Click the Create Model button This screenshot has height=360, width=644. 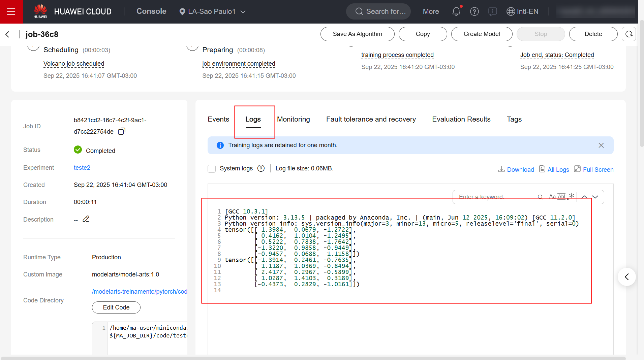481,34
